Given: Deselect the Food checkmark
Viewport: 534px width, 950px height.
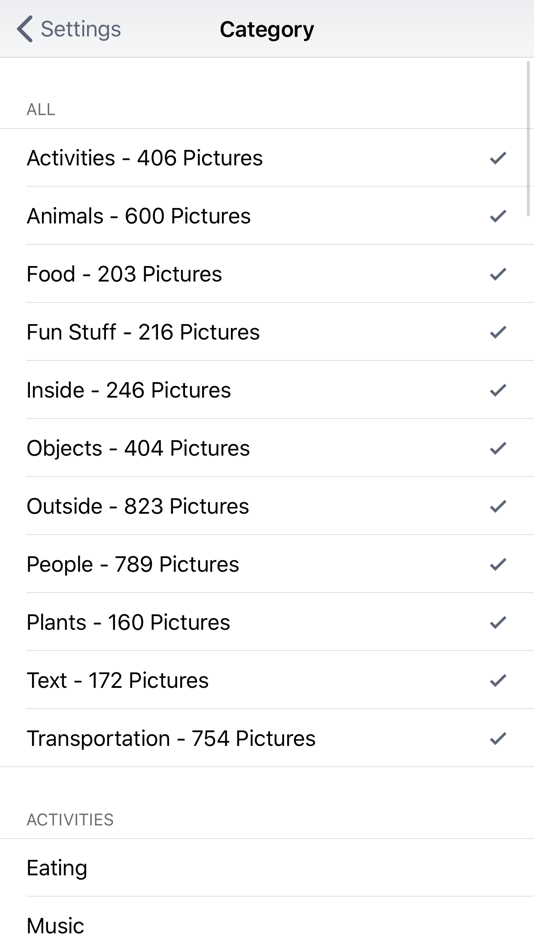Looking at the screenshot, I should pyautogui.click(x=498, y=274).
